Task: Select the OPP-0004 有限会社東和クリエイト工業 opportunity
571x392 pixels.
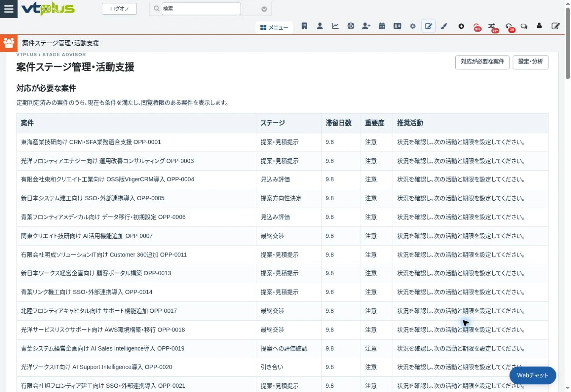Action: (x=282, y=179)
